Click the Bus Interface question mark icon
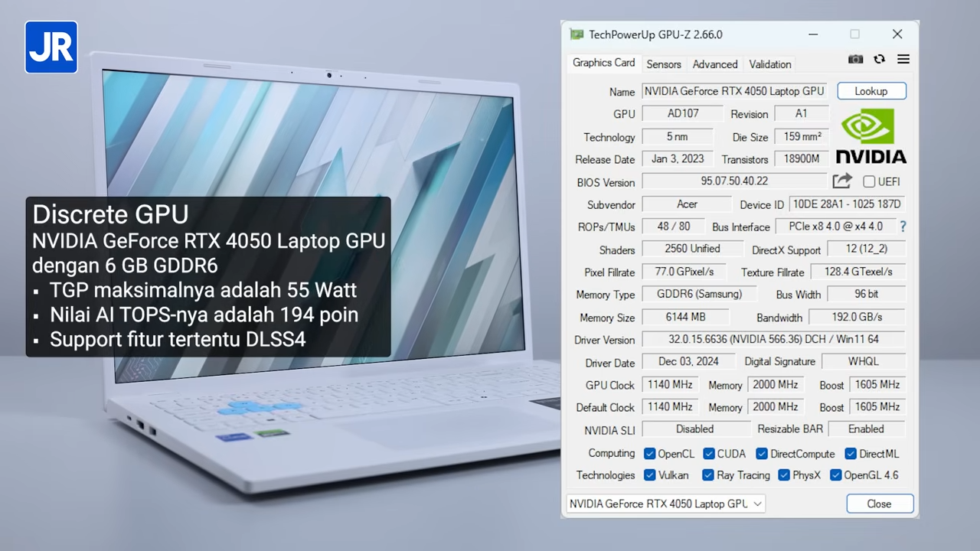The image size is (980, 551). [903, 227]
